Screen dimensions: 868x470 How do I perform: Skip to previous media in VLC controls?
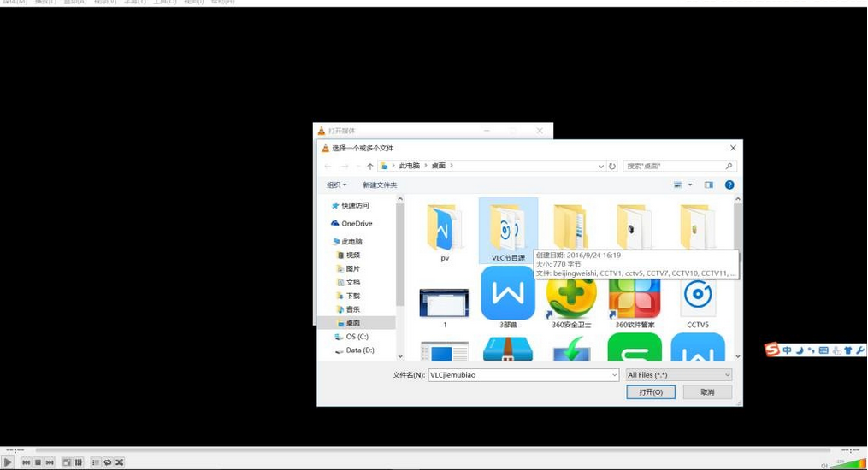pos(26,462)
